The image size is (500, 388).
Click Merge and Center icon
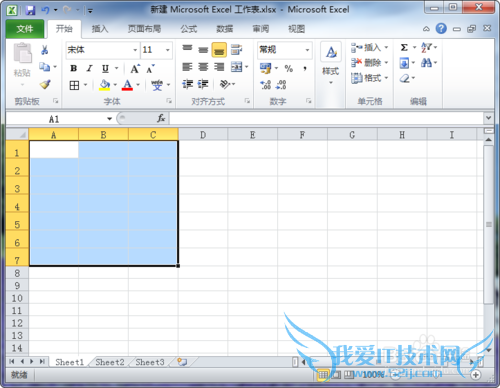click(x=236, y=67)
